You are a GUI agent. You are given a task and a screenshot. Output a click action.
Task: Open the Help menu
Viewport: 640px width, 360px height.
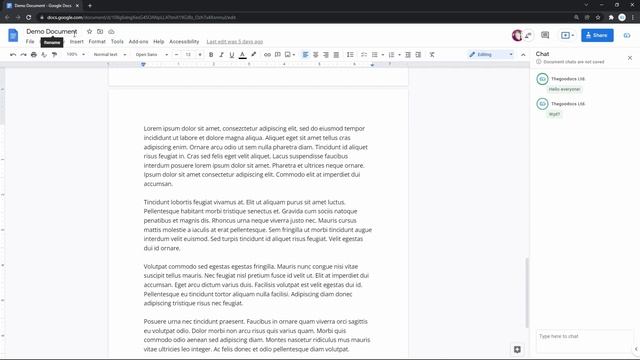pyautogui.click(x=158, y=42)
